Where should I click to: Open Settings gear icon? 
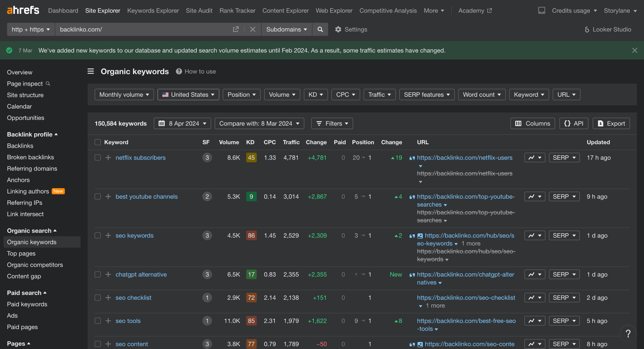(338, 29)
